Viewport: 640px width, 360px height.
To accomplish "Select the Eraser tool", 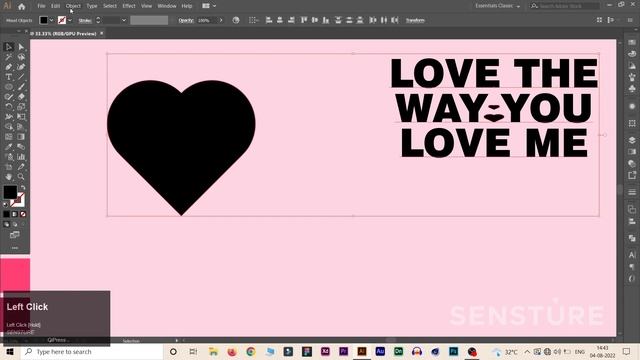I will 21,97.
